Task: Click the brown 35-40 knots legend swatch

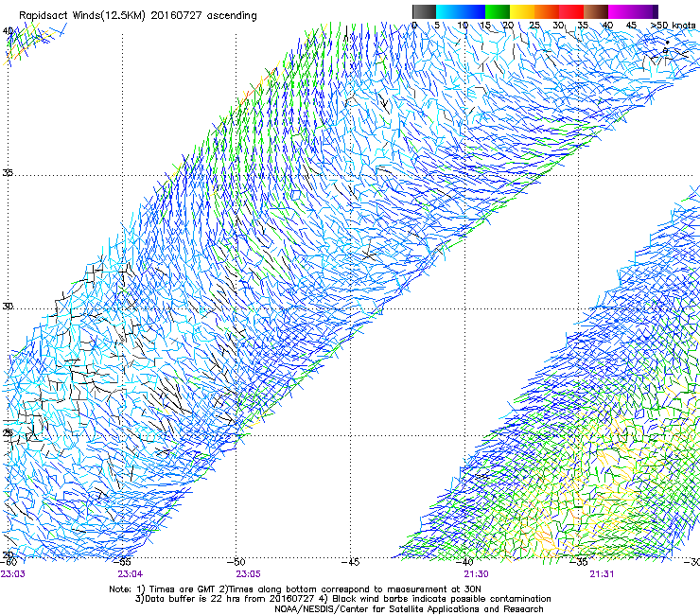Action: (596, 11)
